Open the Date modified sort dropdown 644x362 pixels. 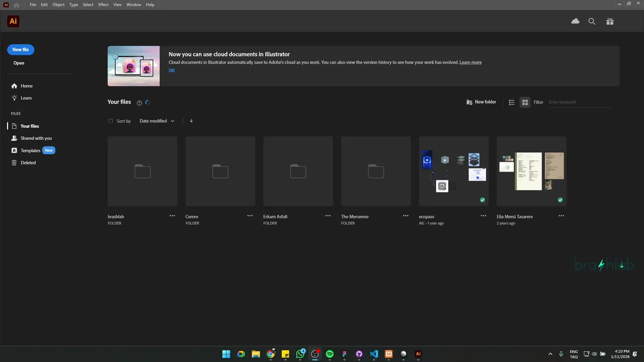(x=157, y=121)
